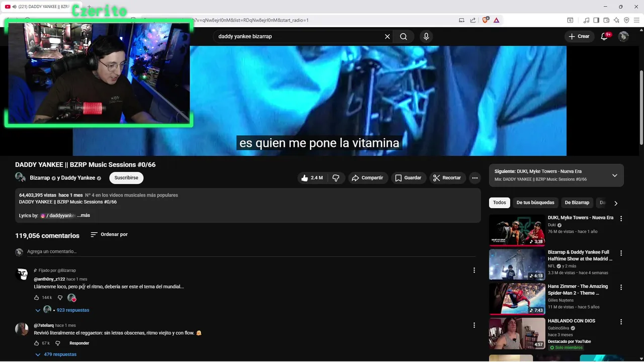Open options for DUKI Nueva Era video
Viewport: 644px width, 362px height.
coord(621,219)
